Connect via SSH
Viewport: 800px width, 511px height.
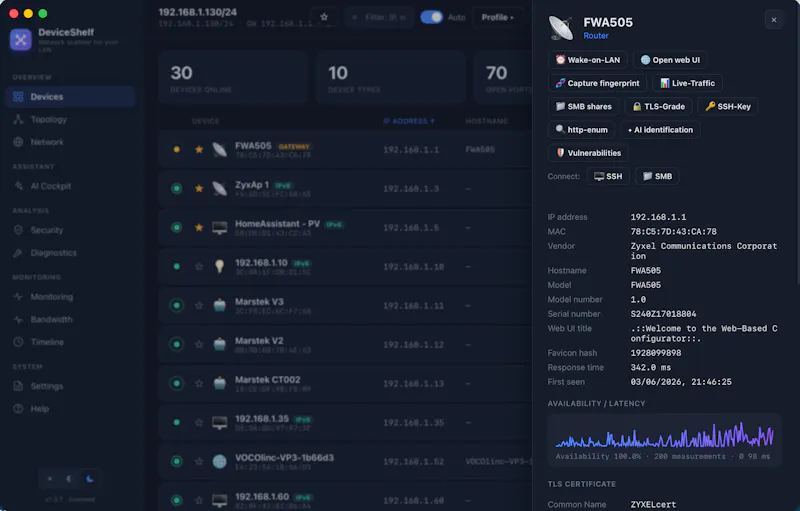click(x=608, y=176)
